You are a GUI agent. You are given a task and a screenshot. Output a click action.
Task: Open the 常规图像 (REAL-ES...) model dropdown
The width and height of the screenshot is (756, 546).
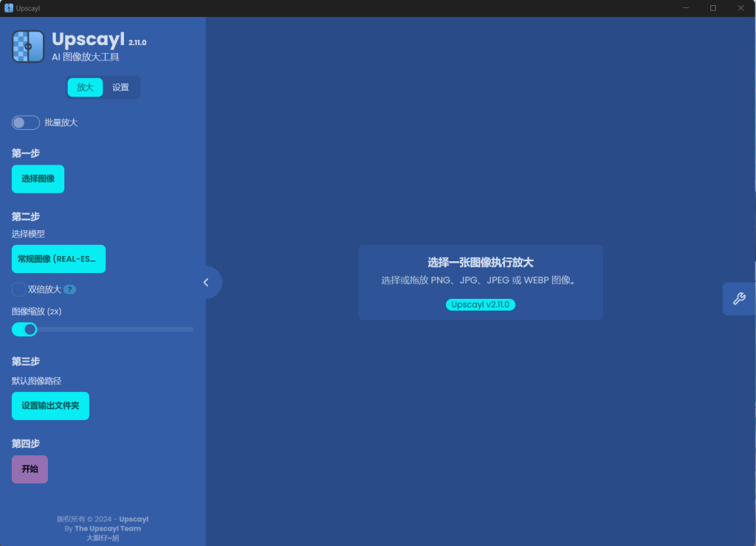[x=58, y=259]
